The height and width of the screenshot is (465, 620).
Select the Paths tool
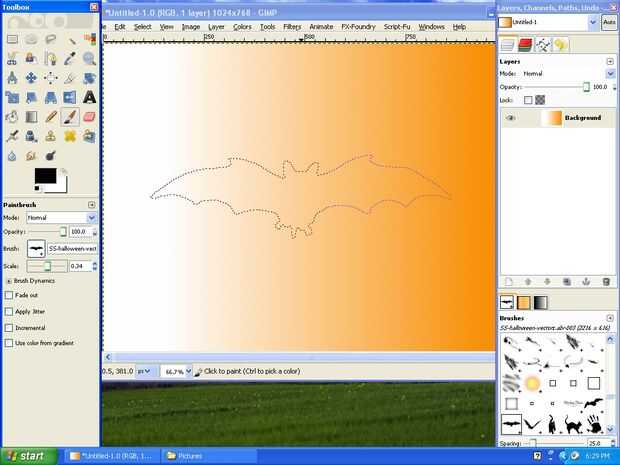(51, 59)
